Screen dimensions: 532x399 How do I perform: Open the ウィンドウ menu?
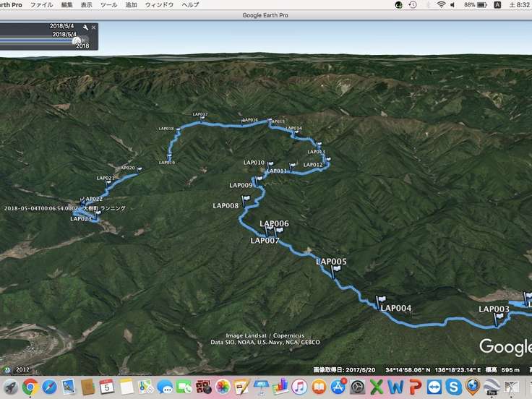click(159, 4)
